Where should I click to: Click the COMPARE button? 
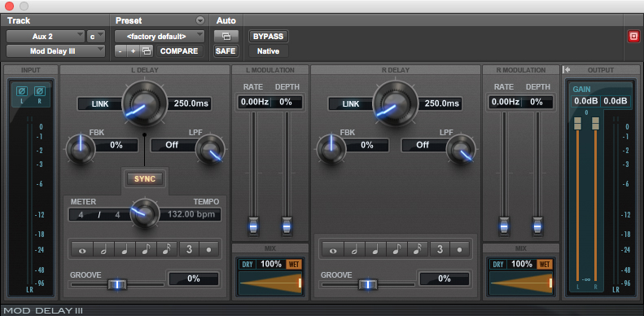click(x=179, y=51)
